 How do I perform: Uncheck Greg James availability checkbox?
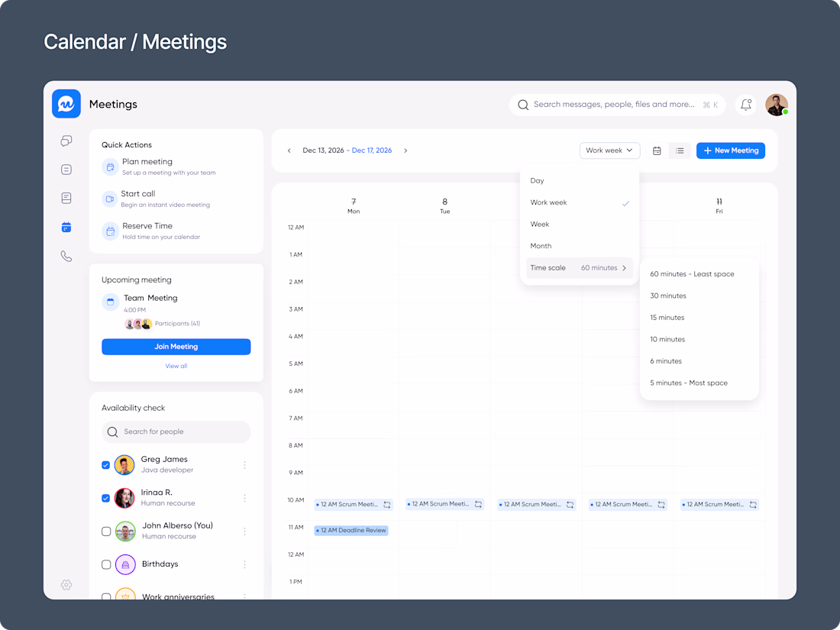pyautogui.click(x=106, y=465)
